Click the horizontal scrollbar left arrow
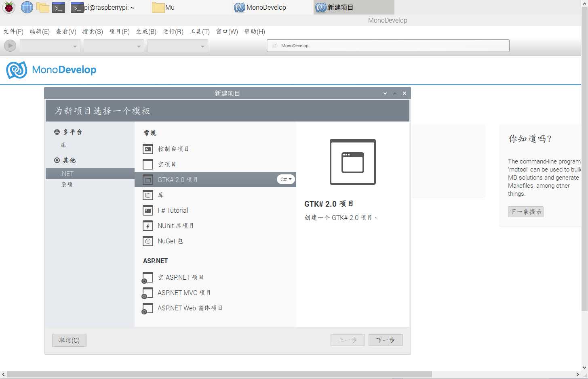 coord(3,375)
